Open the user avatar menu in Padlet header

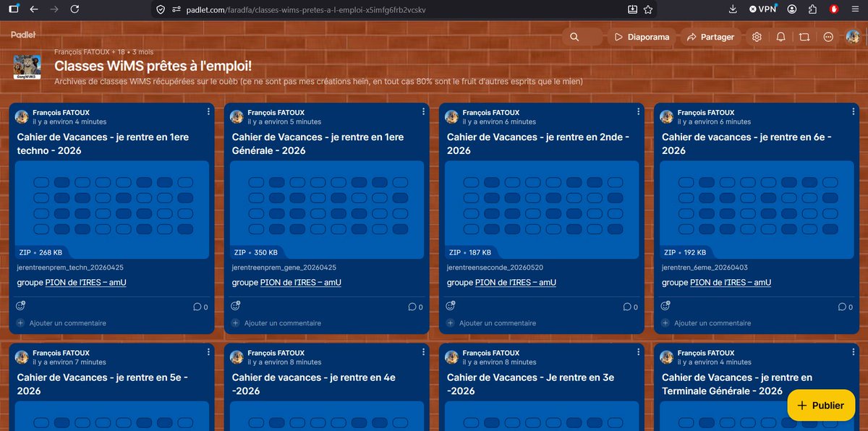[x=853, y=37]
